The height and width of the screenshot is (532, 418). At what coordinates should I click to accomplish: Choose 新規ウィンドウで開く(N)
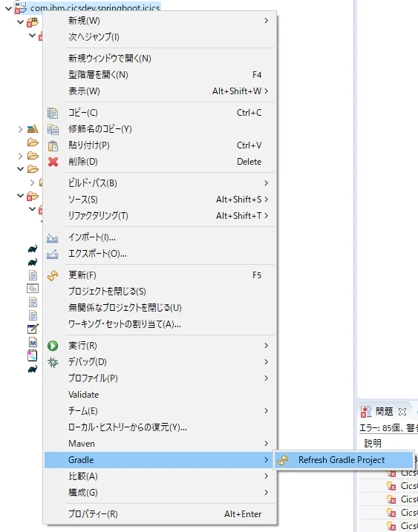coord(160,59)
